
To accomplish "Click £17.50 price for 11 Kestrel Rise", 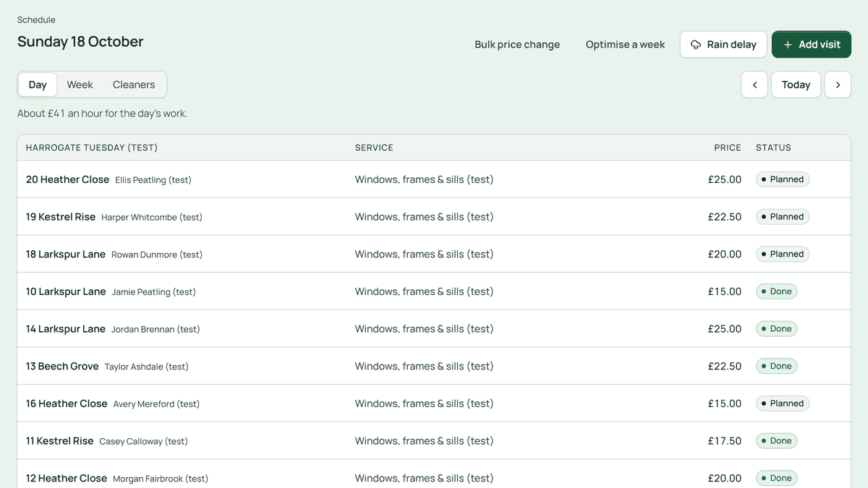I will click(725, 441).
